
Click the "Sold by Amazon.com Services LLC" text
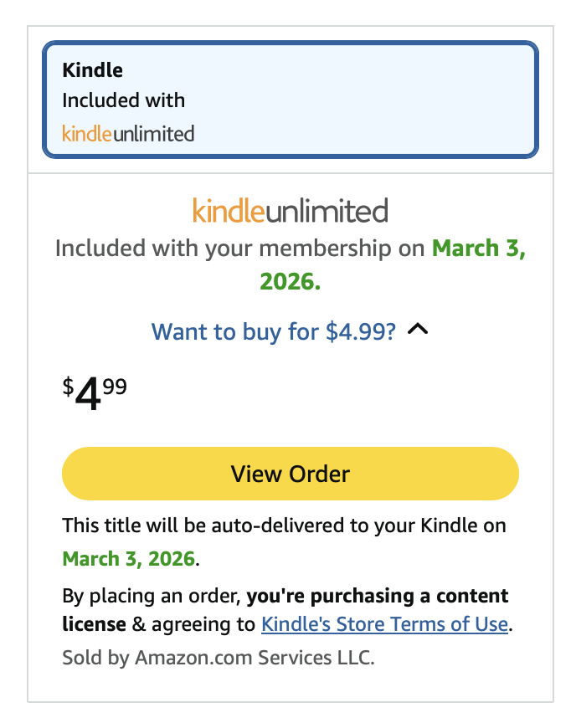tap(218, 658)
